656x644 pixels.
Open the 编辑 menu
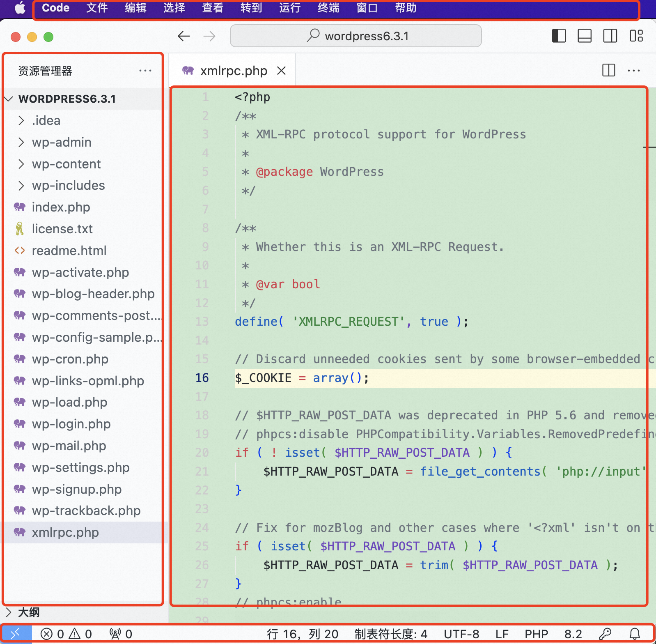coord(135,8)
